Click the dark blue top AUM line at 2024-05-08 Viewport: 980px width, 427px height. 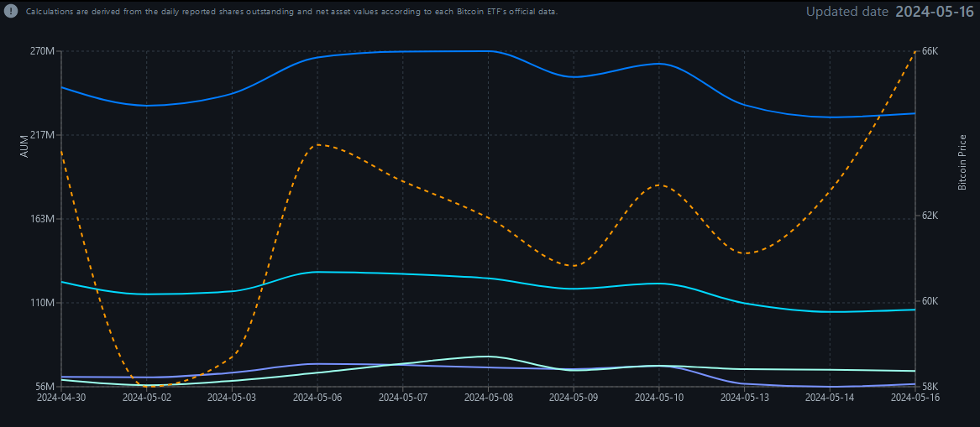click(488, 51)
